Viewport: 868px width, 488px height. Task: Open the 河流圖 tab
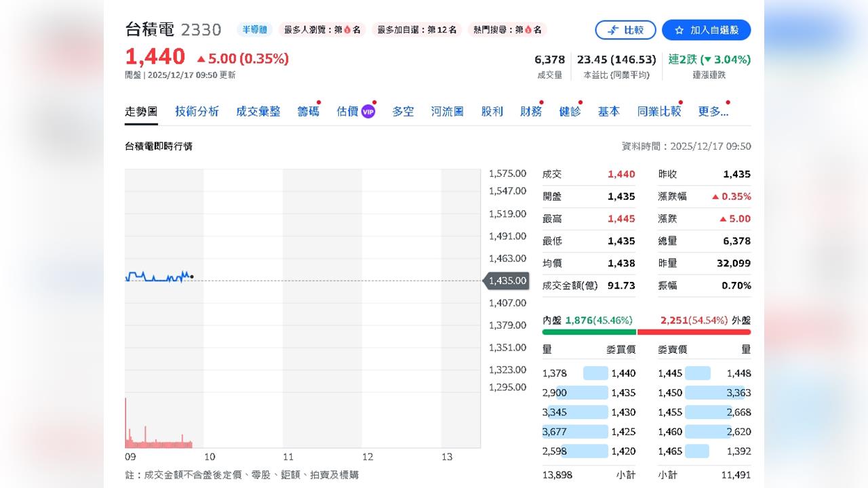coord(447,111)
